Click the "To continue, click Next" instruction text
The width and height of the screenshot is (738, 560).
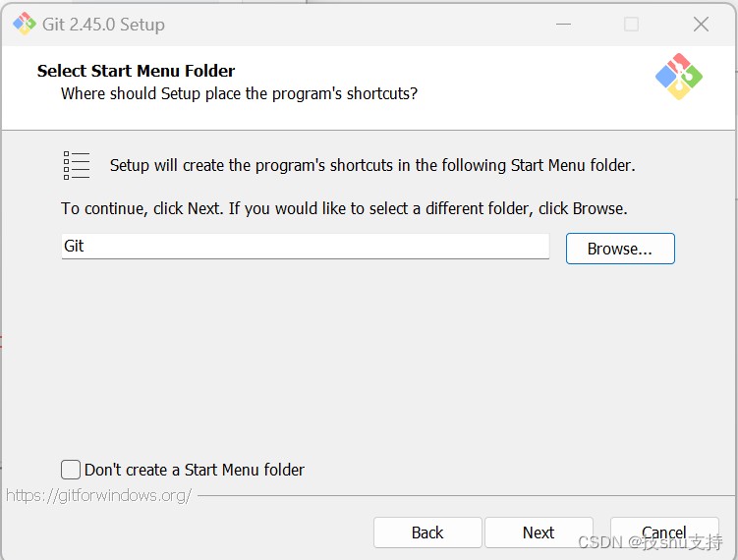344,208
